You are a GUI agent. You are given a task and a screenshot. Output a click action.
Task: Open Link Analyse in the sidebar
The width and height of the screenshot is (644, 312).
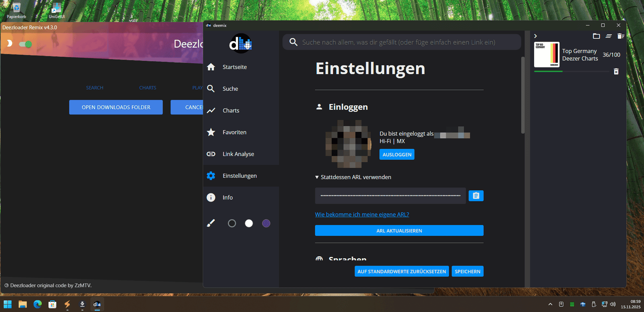241,154
